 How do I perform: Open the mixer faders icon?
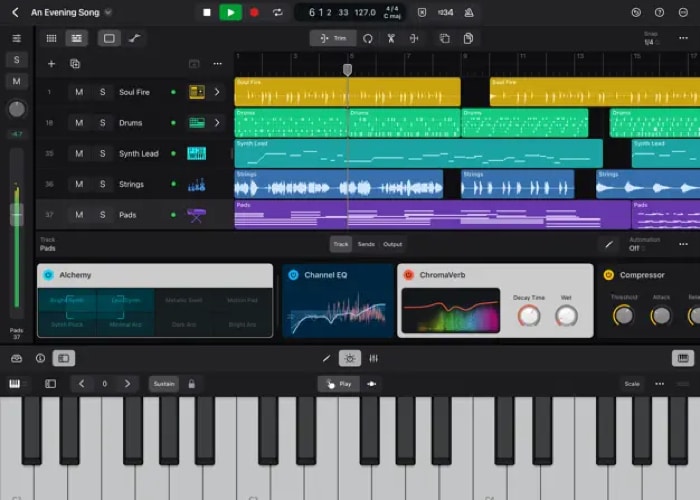pos(373,358)
